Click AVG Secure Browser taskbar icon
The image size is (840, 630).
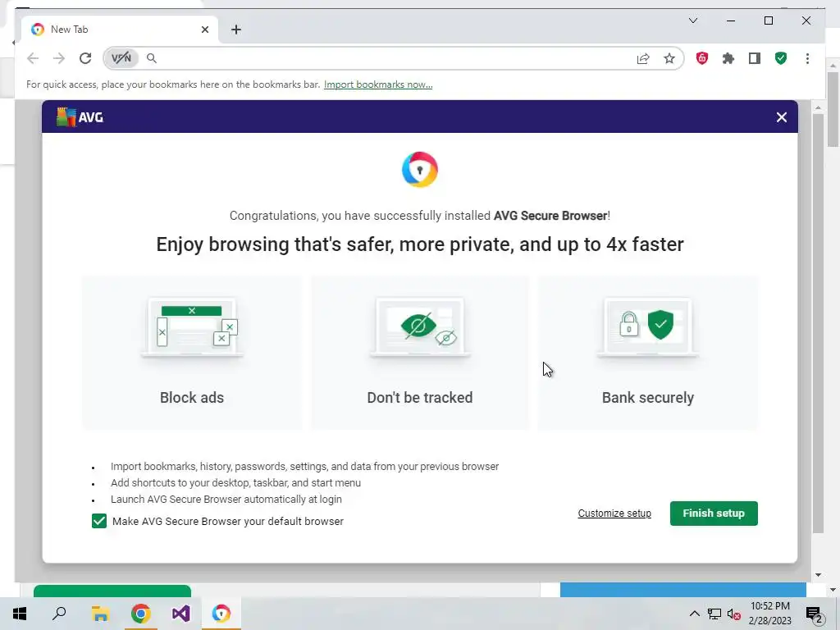point(221,614)
